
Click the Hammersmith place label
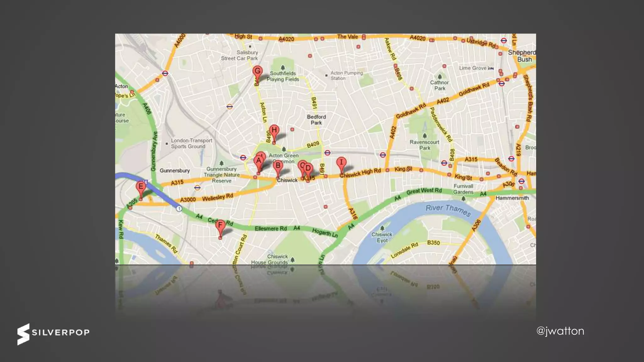512,198
